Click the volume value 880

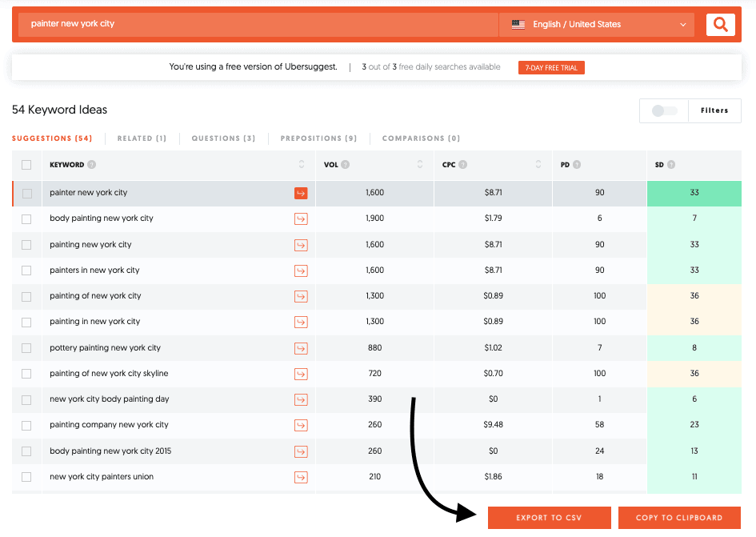point(374,347)
